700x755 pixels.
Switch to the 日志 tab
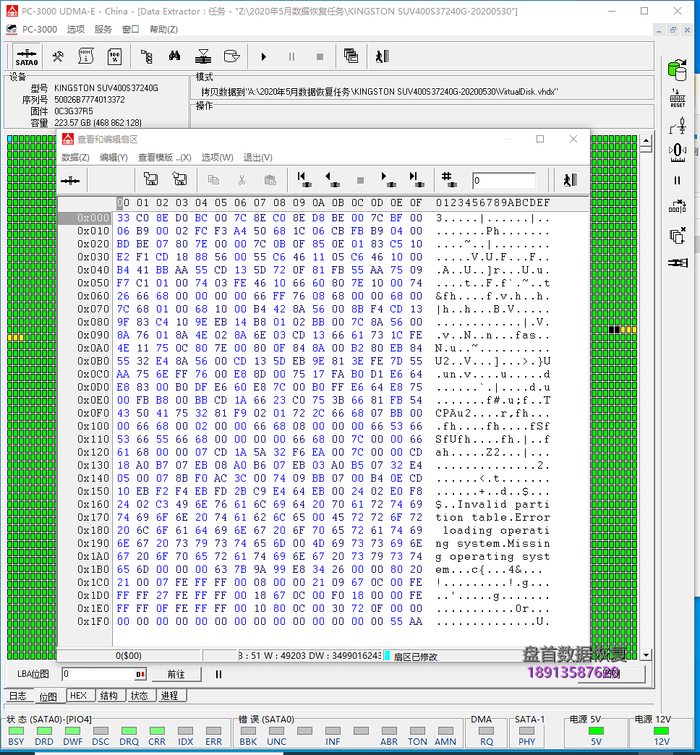pyautogui.click(x=19, y=696)
